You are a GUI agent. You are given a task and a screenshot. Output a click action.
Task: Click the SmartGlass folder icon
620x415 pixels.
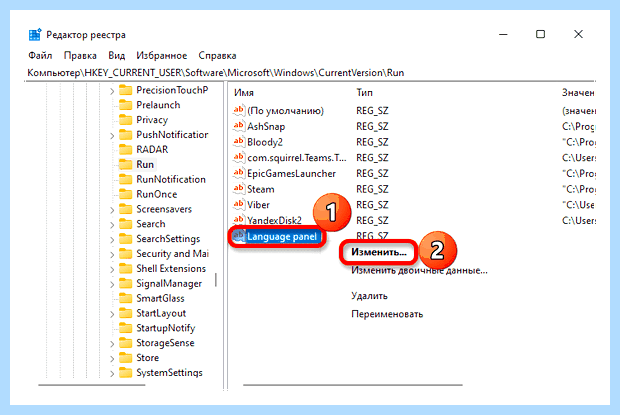point(125,298)
